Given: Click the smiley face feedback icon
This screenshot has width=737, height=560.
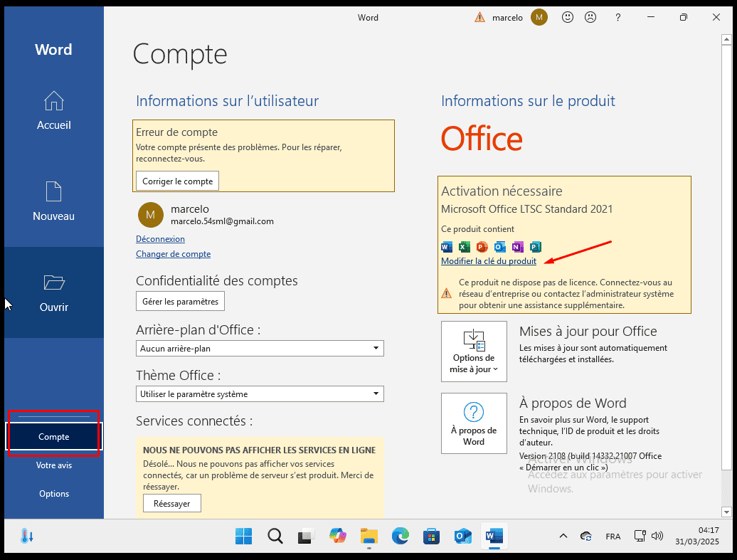Looking at the screenshot, I should 568,17.
